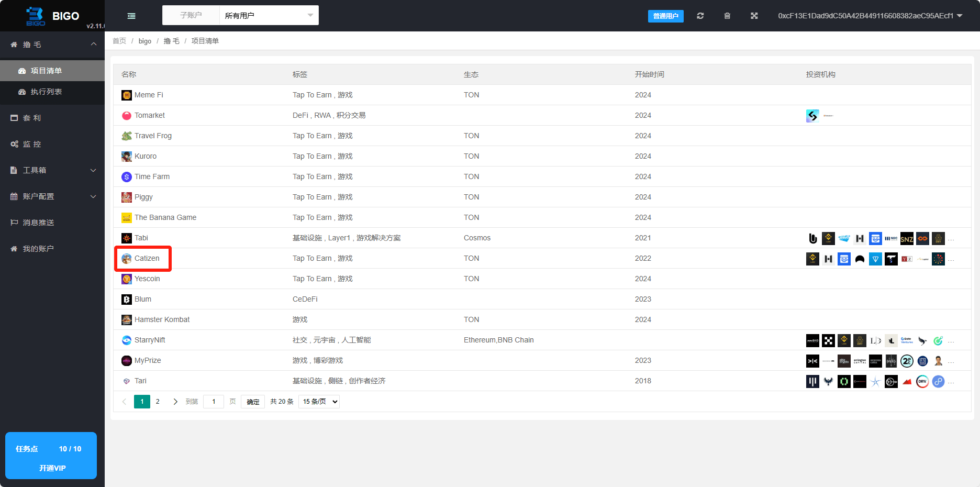Click the Hamster Kombat project name
Viewport: 980px width, 487px height.
tap(162, 319)
